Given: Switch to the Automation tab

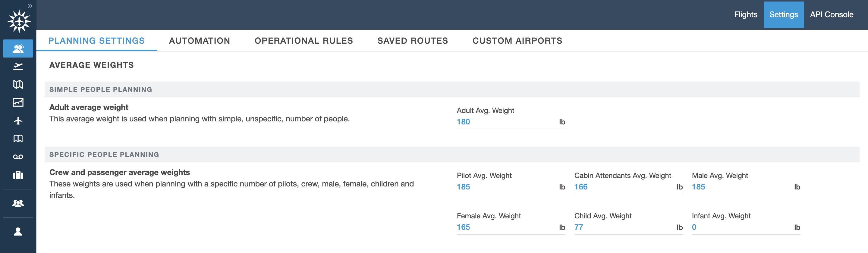Looking at the screenshot, I should pyautogui.click(x=199, y=41).
